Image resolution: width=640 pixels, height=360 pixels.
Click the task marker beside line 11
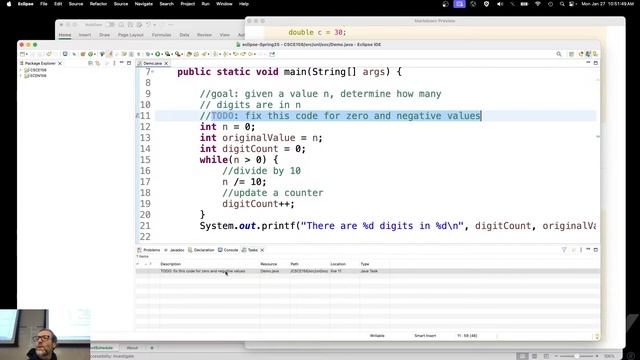pos(138,116)
